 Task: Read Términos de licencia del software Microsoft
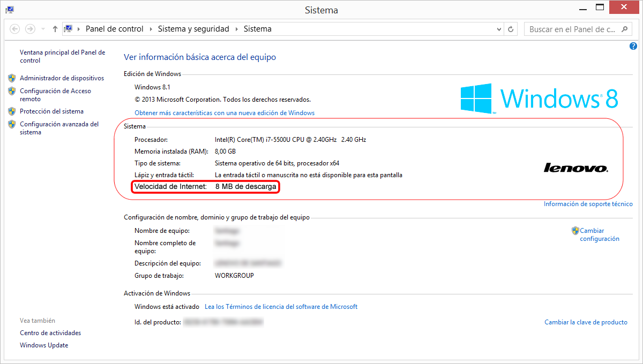(281, 307)
